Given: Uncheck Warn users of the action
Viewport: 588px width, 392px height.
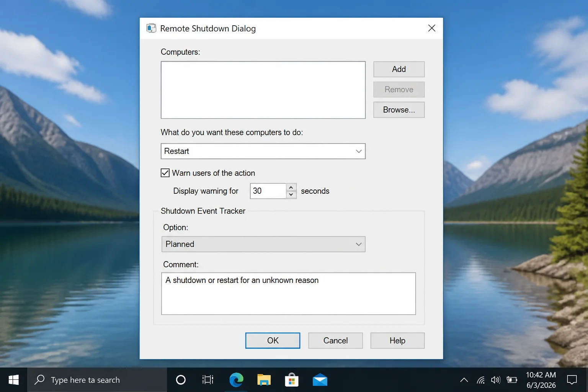Looking at the screenshot, I should 165,173.
